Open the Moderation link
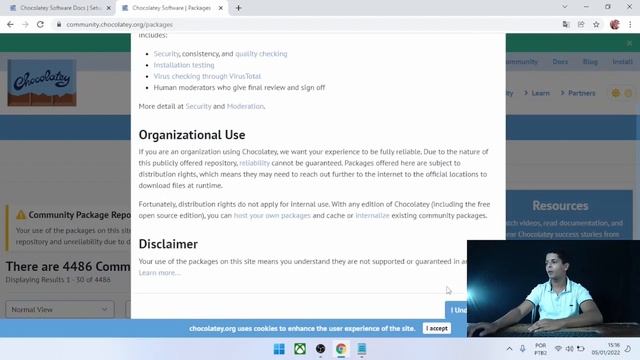 click(x=245, y=106)
